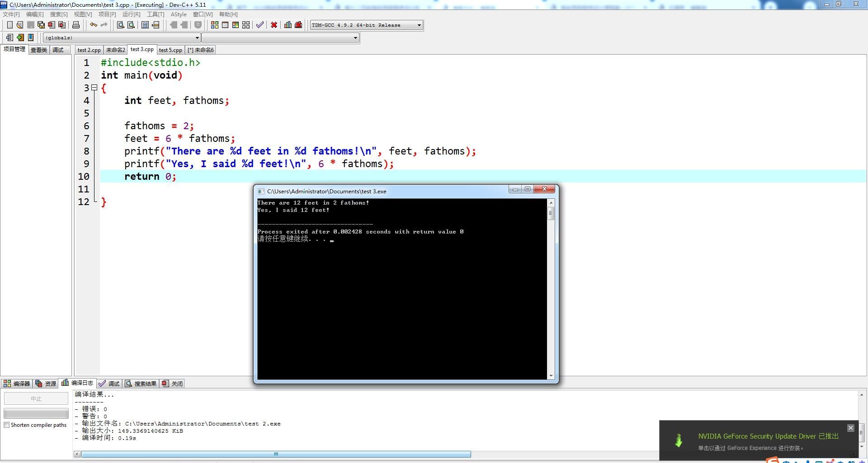Open the 搜索结果 bottom tab
This screenshot has width=868, height=463.
click(141, 383)
